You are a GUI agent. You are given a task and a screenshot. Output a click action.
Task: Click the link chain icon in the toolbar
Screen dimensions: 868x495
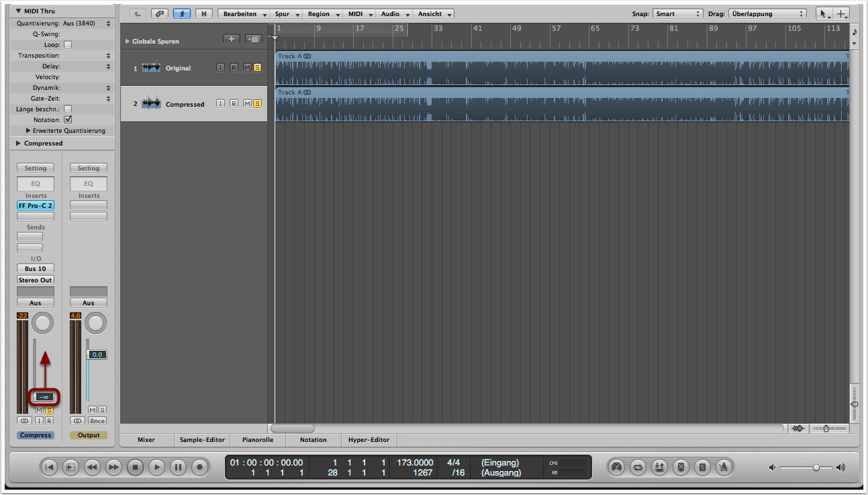[x=159, y=13]
